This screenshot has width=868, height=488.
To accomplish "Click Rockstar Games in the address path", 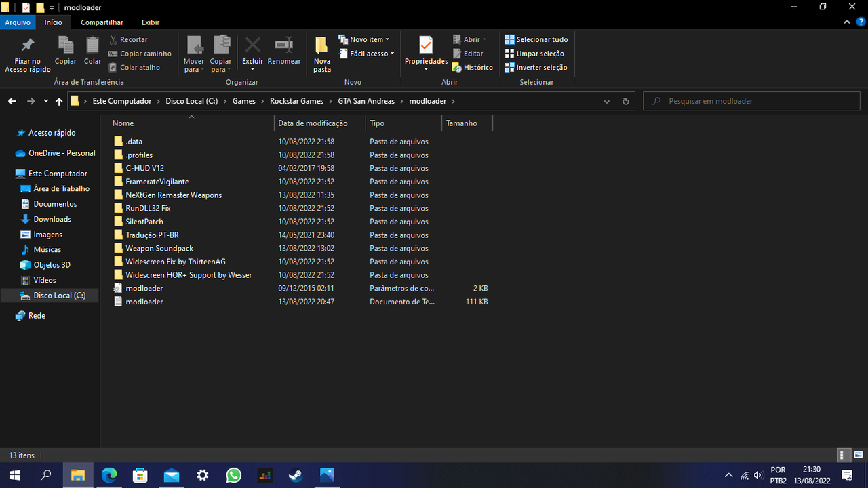I will (296, 101).
